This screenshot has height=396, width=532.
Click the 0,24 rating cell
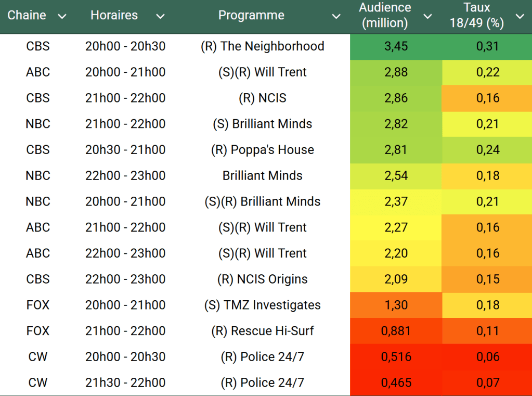coord(487,150)
